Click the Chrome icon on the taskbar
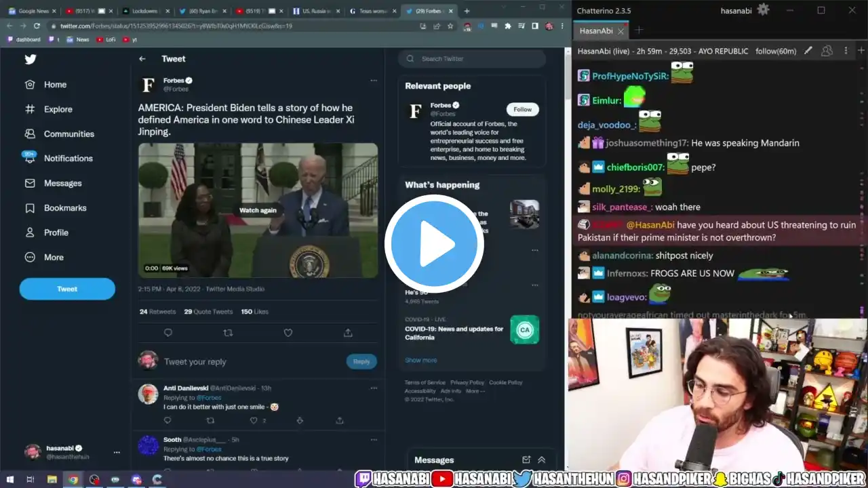The image size is (868, 488). point(73,480)
